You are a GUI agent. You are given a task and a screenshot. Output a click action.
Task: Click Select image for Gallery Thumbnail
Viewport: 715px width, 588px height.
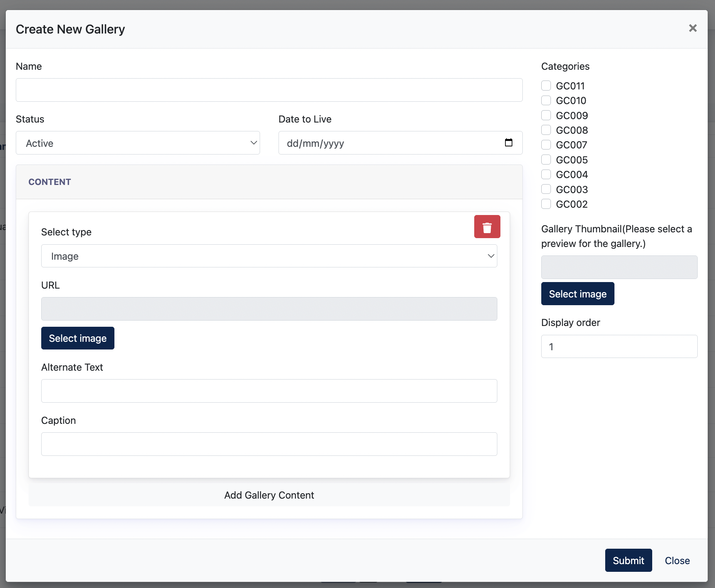[x=577, y=294]
